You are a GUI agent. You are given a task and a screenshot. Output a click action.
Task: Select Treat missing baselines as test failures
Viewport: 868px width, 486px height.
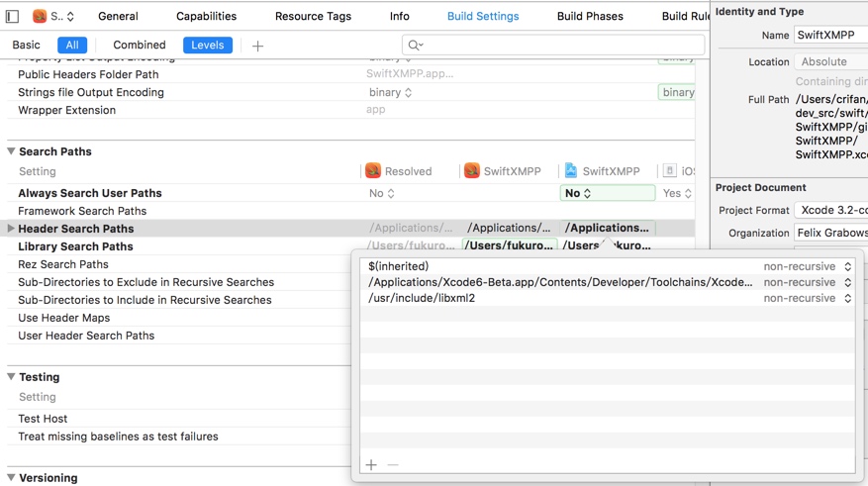(x=118, y=437)
